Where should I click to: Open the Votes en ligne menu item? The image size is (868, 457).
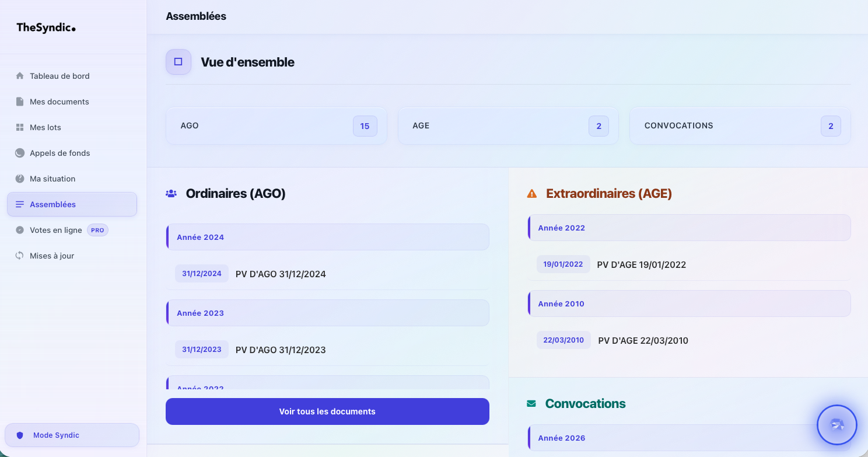pos(56,230)
